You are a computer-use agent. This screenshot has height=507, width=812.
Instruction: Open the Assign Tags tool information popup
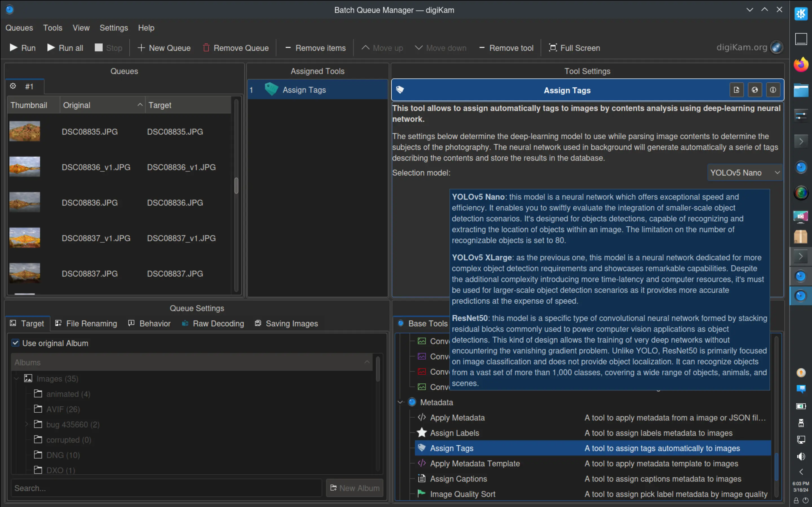pyautogui.click(x=773, y=90)
